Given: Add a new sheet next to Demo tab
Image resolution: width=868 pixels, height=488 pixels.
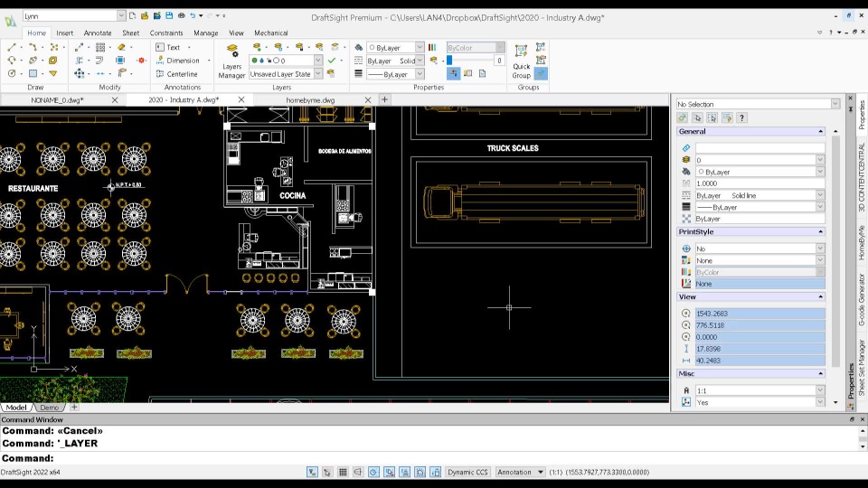Looking at the screenshot, I should tap(74, 408).
